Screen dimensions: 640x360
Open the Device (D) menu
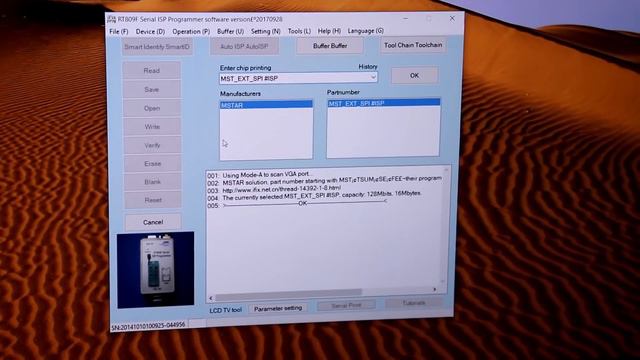(150, 32)
